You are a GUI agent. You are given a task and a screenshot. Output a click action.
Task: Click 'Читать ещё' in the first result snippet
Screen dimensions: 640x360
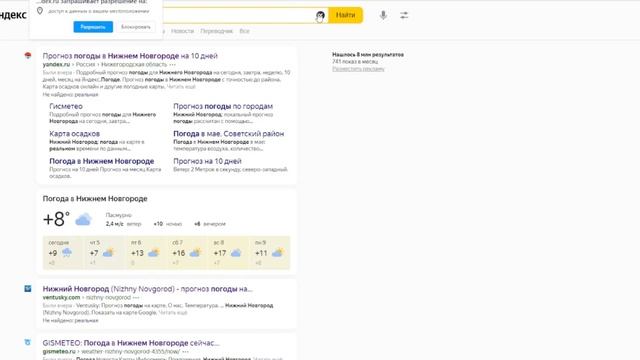click(181, 87)
